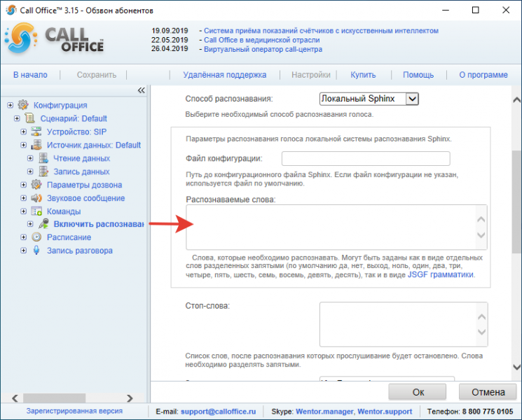Click the Ок button
The image size is (522, 420).
[418, 392]
